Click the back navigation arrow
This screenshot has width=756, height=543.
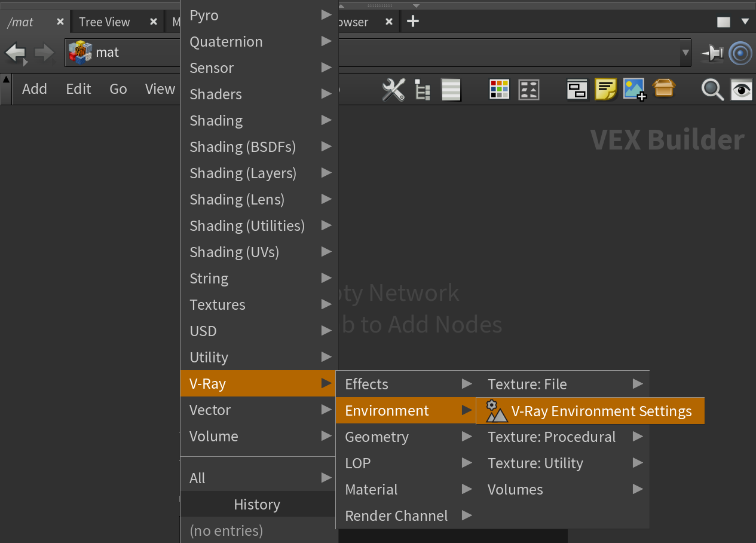pyautogui.click(x=16, y=53)
